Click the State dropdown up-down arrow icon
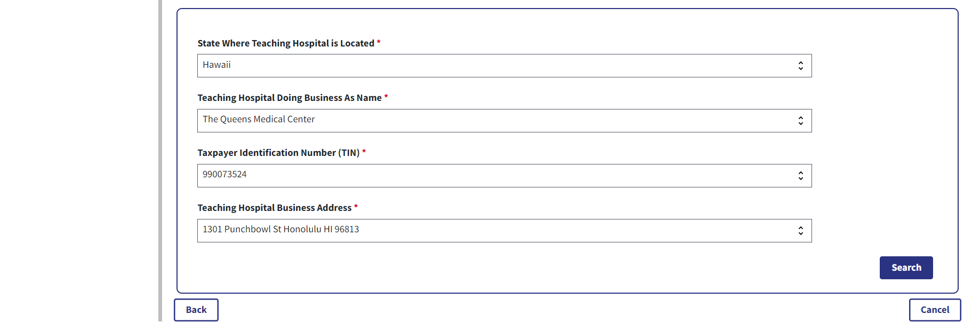The height and width of the screenshot is (330, 980). click(800, 66)
